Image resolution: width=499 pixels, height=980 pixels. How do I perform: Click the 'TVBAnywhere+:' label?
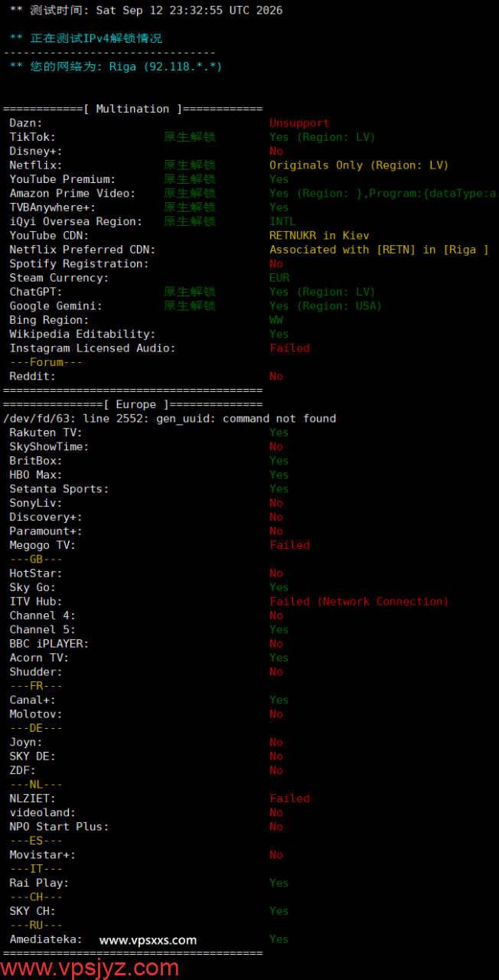tap(53, 207)
